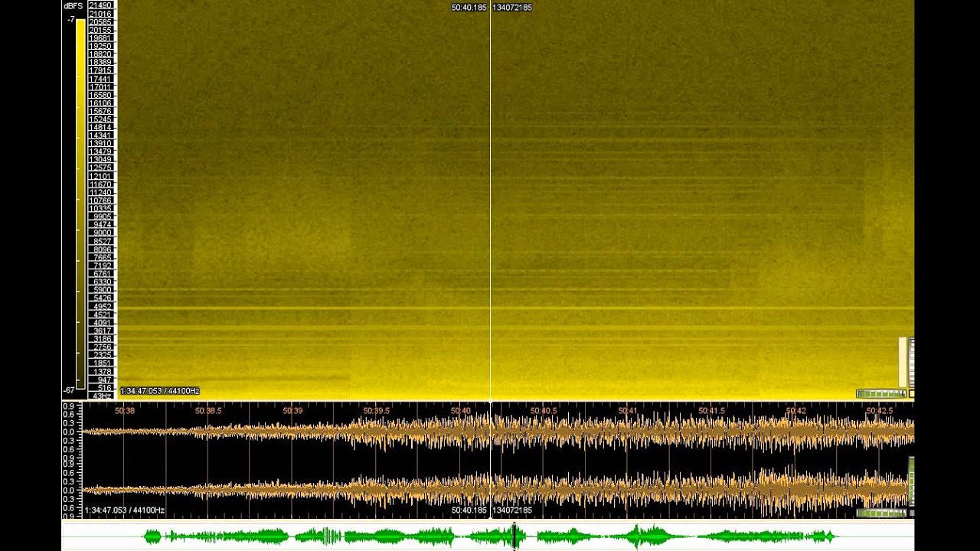This screenshot has width=980, height=551.
Task: Click the 134072185 frame number in waveform pane
Action: 512,510
